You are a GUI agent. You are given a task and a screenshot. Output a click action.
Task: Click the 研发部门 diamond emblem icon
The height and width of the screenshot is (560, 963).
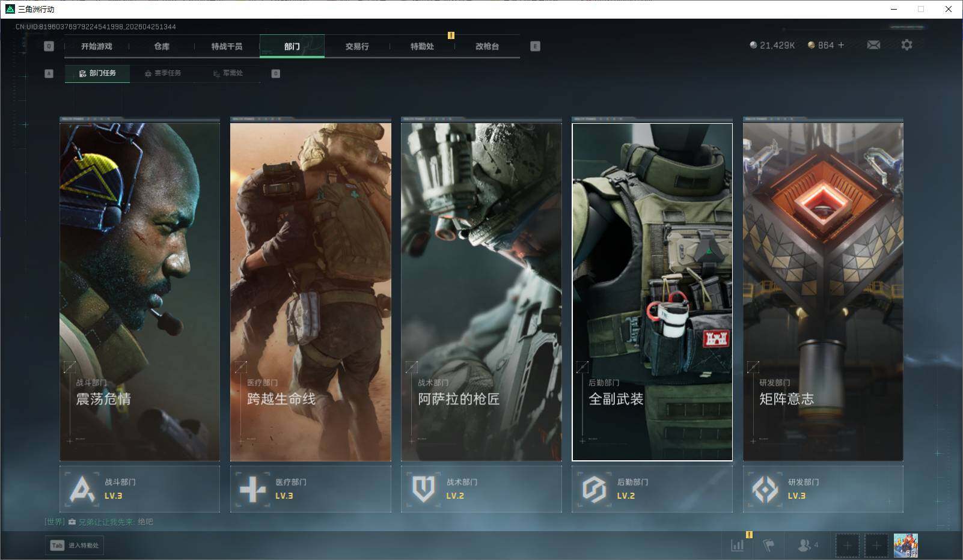[765, 489]
